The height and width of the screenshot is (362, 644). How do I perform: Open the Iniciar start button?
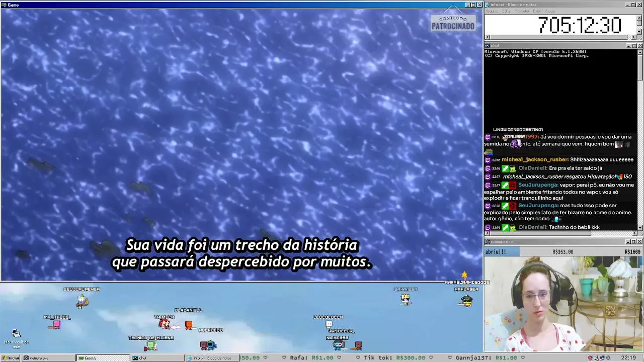(11, 358)
